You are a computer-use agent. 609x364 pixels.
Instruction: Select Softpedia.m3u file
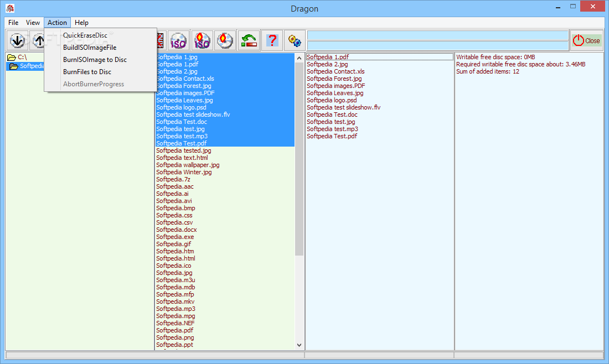click(x=176, y=280)
